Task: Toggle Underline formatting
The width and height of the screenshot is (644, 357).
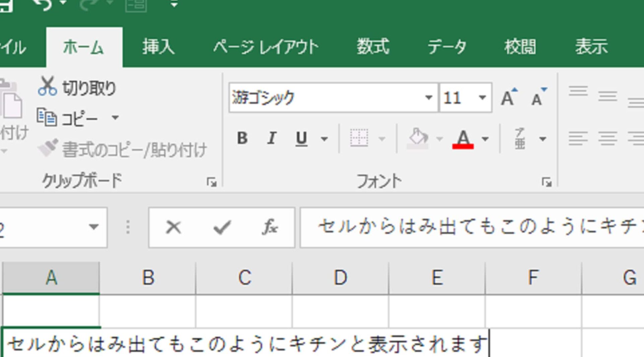Action: point(301,138)
